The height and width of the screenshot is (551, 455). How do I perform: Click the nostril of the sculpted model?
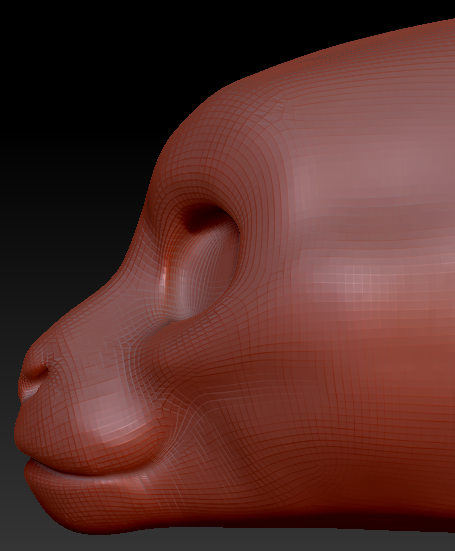(x=38, y=372)
